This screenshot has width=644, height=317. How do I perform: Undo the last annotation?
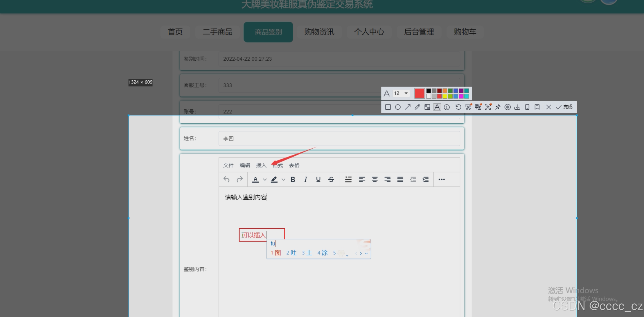[458, 107]
